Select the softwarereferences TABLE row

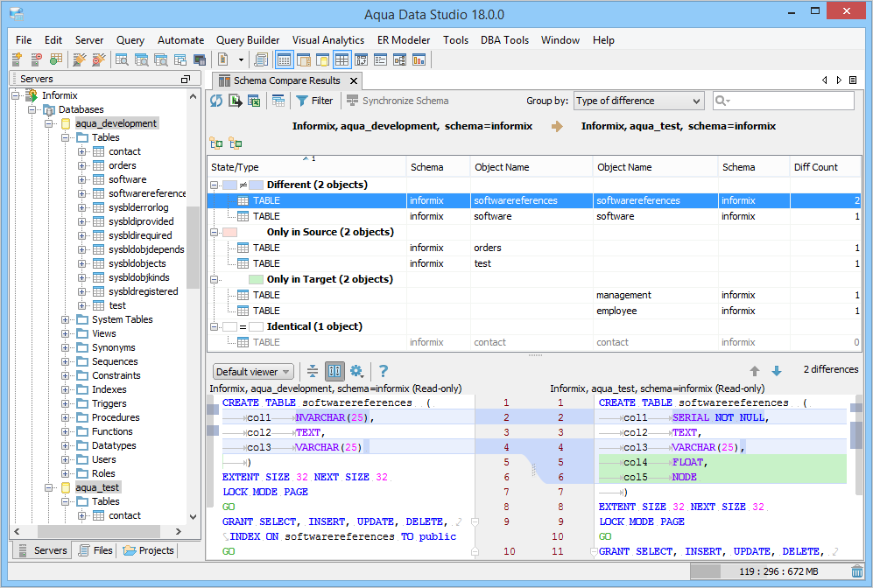click(534, 200)
